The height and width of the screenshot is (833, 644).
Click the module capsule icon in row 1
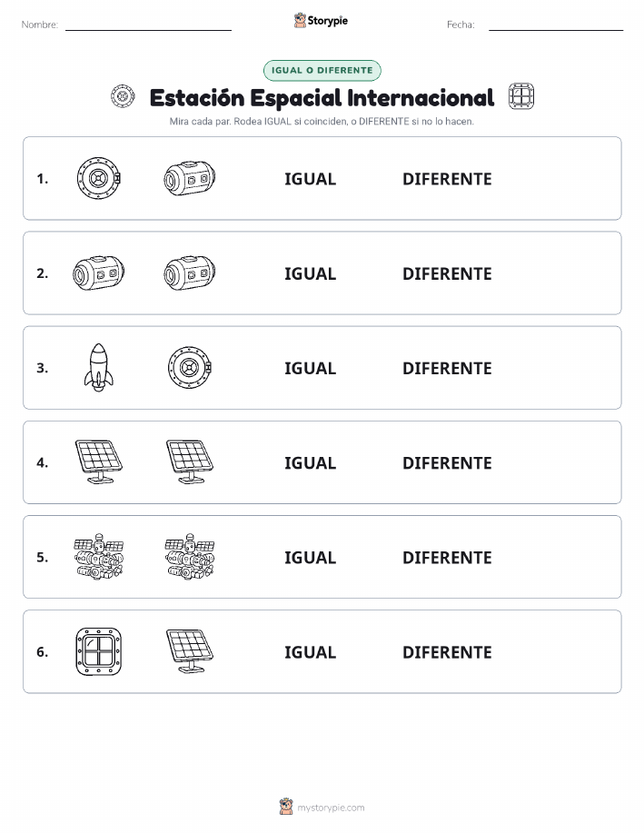(190, 178)
